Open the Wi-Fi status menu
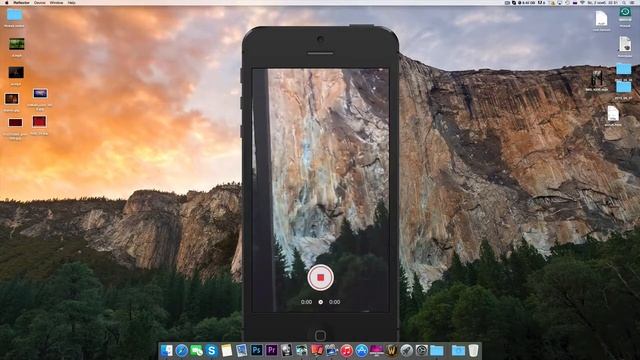 tap(582, 2)
